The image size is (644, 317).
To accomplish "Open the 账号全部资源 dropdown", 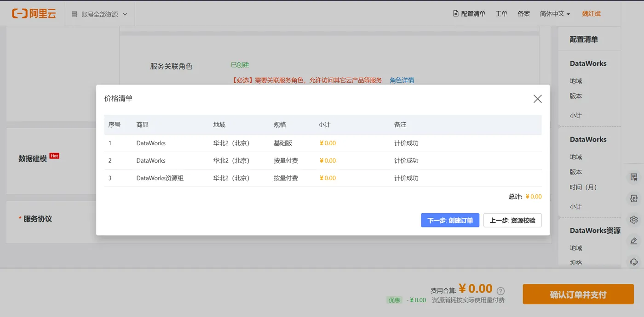I will pos(100,14).
